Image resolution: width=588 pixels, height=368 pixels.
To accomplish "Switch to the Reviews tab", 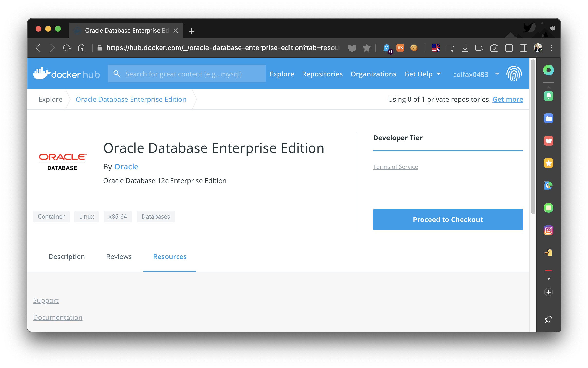I will coord(119,257).
